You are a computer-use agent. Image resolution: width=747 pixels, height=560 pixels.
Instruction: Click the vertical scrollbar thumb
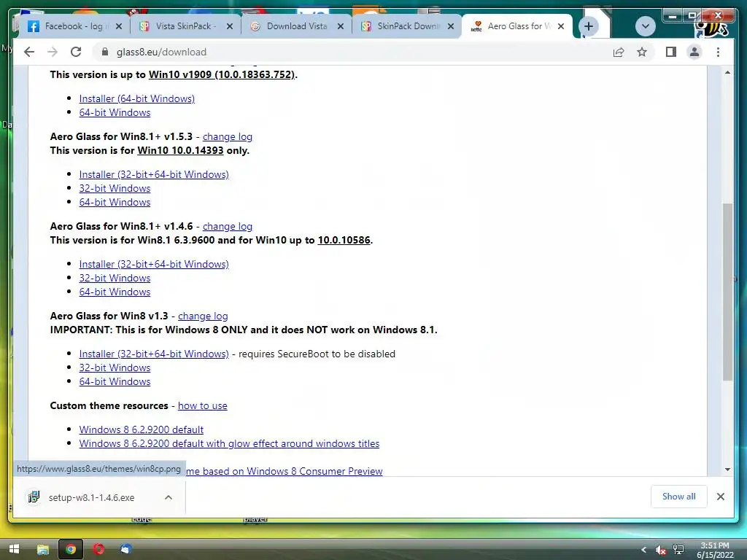pos(727,292)
